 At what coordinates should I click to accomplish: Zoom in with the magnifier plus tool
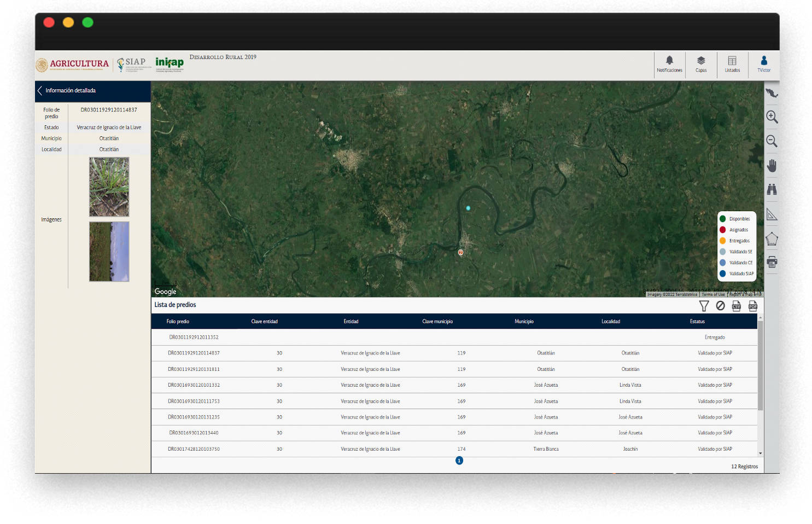coord(772,117)
